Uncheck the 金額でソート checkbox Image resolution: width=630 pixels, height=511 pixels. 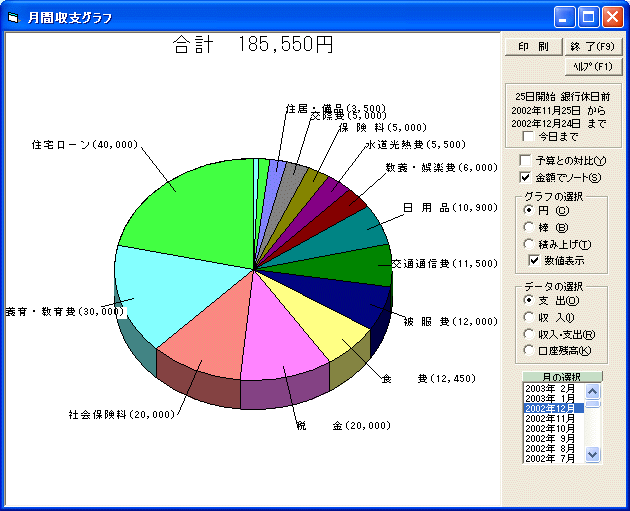coord(526,178)
